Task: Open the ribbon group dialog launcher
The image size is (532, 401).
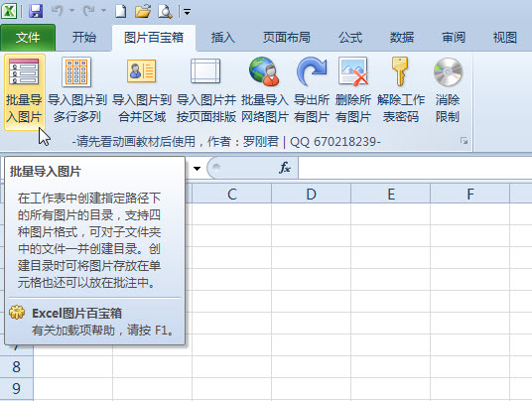Action: (x=464, y=141)
